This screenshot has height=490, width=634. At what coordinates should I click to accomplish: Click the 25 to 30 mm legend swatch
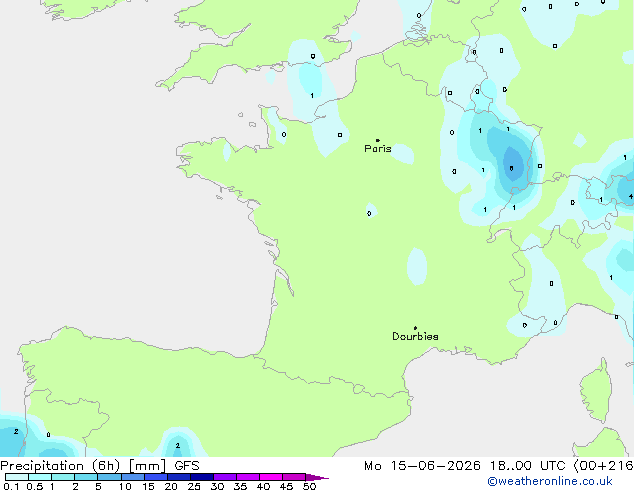[x=202, y=477]
